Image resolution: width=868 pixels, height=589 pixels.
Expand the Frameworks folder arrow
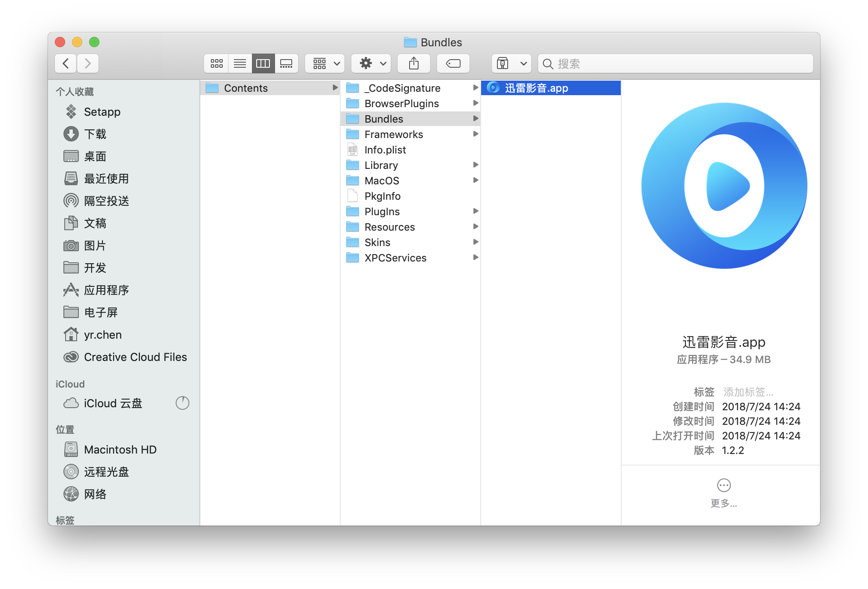click(x=475, y=134)
